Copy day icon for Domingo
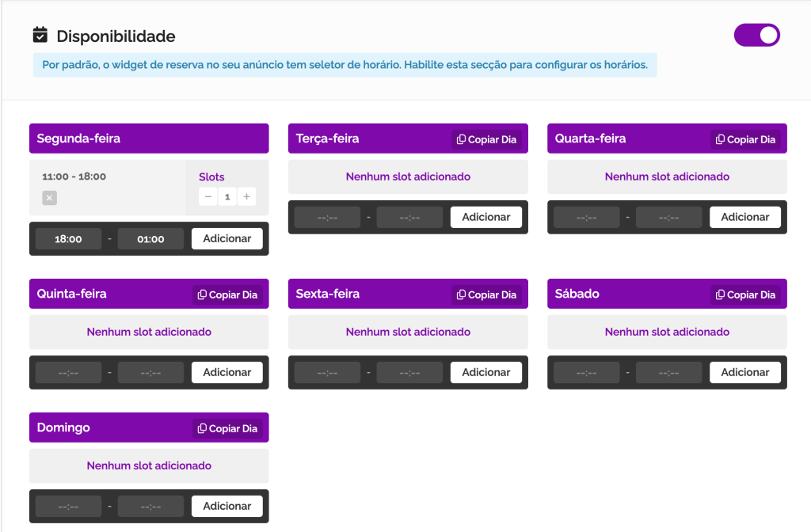The image size is (811, 532). (202, 428)
